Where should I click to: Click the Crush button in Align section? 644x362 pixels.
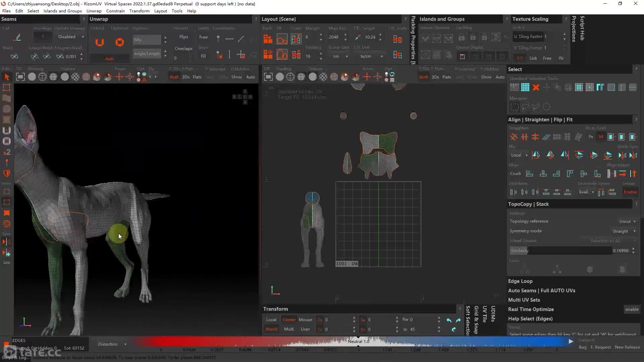(516, 174)
